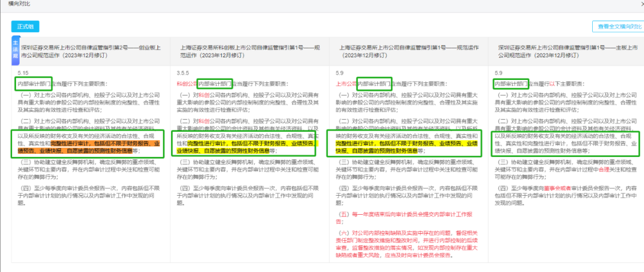Open 查看全文横向对比 full-text comparison
The image size is (644, 272).
[x=620, y=27]
